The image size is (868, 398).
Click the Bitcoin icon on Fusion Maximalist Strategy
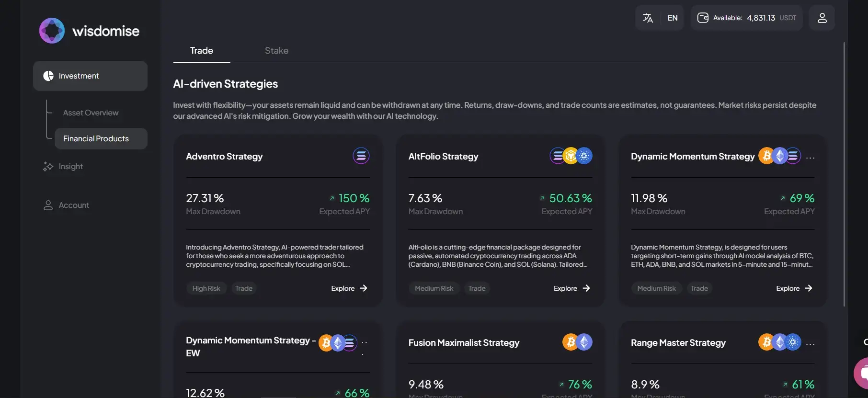(570, 342)
